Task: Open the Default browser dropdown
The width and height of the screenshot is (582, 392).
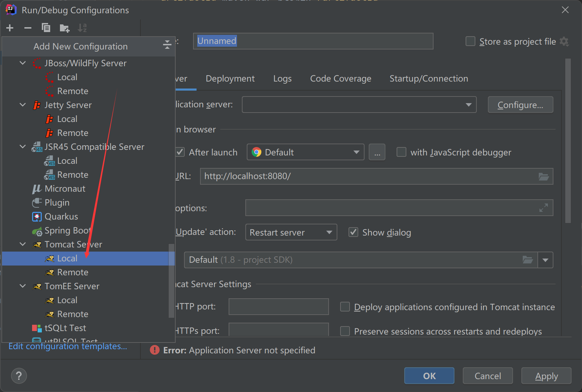Action: (306, 152)
